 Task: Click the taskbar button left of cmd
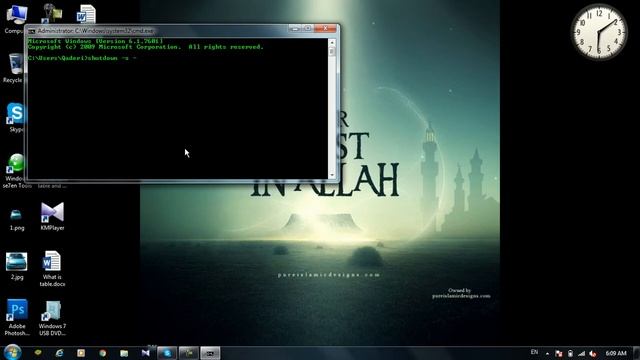[x=188, y=353]
